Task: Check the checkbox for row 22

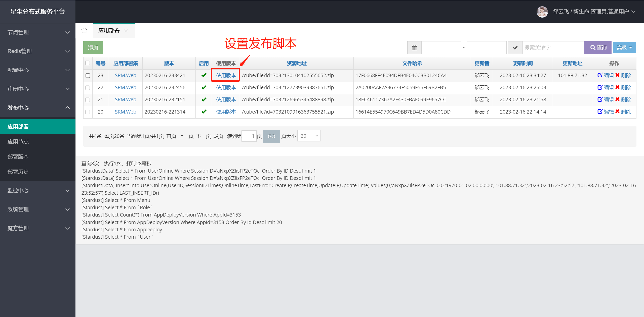Action: (x=88, y=88)
